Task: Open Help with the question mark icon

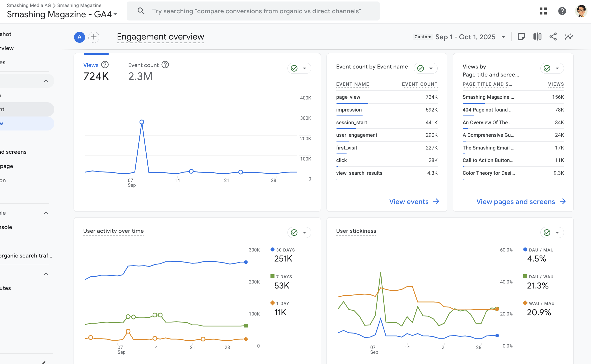Action: pos(562,11)
